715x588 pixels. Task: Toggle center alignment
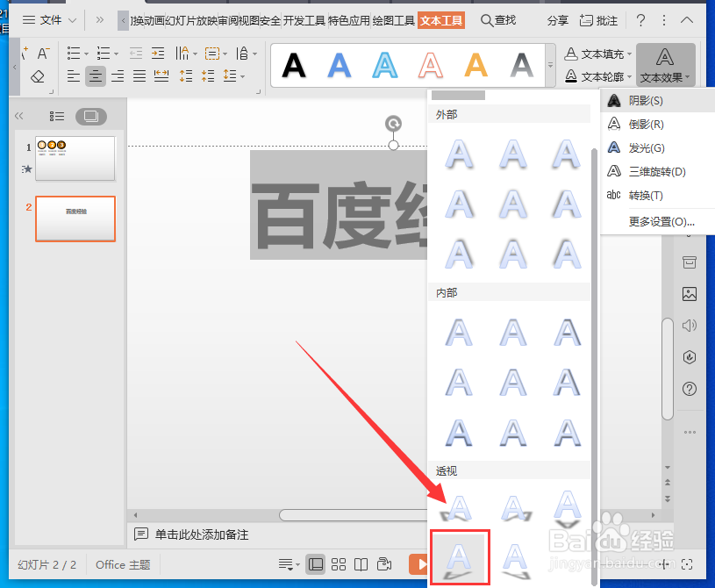[96, 75]
